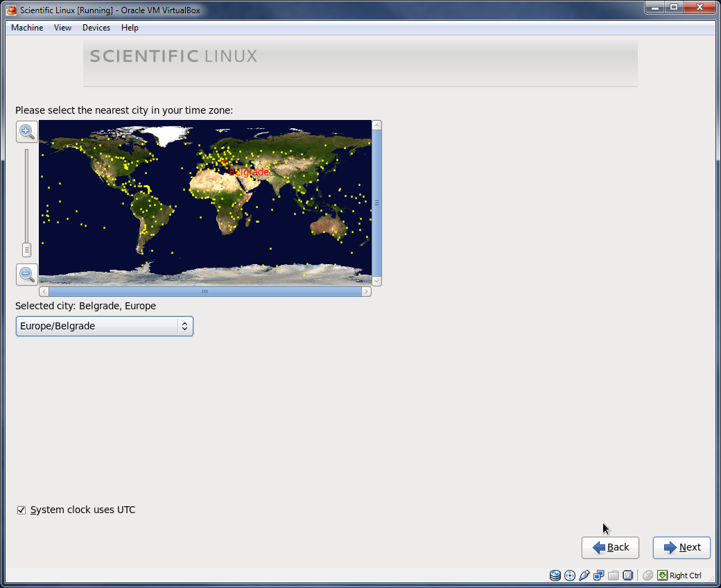Click the map scroll right arrow
Image resolution: width=721 pixels, height=588 pixels.
366,291
